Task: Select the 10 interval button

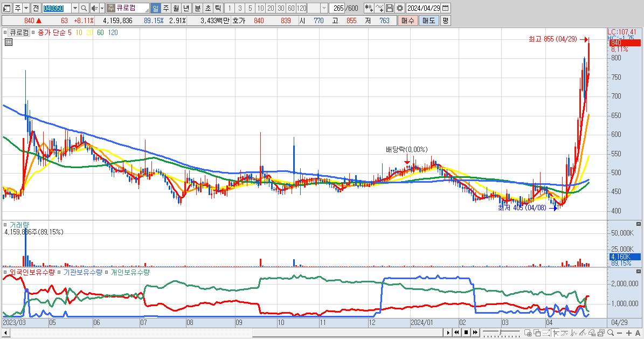Action: coord(260,8)
